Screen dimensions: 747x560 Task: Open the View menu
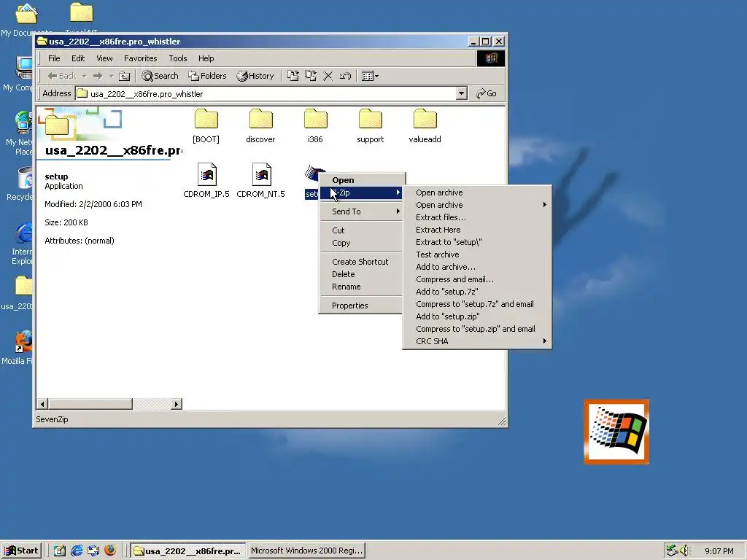point(104,58)
